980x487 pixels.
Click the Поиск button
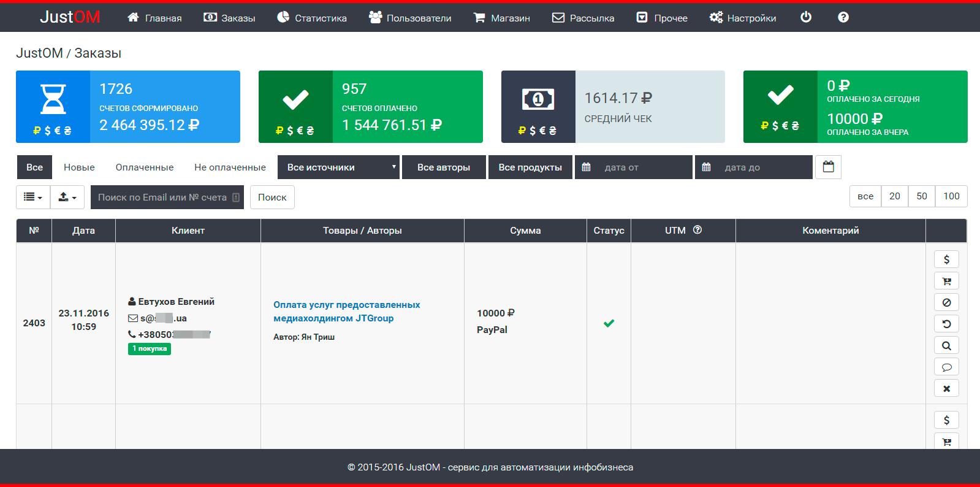pyautogui.click(x=272, y=197)
